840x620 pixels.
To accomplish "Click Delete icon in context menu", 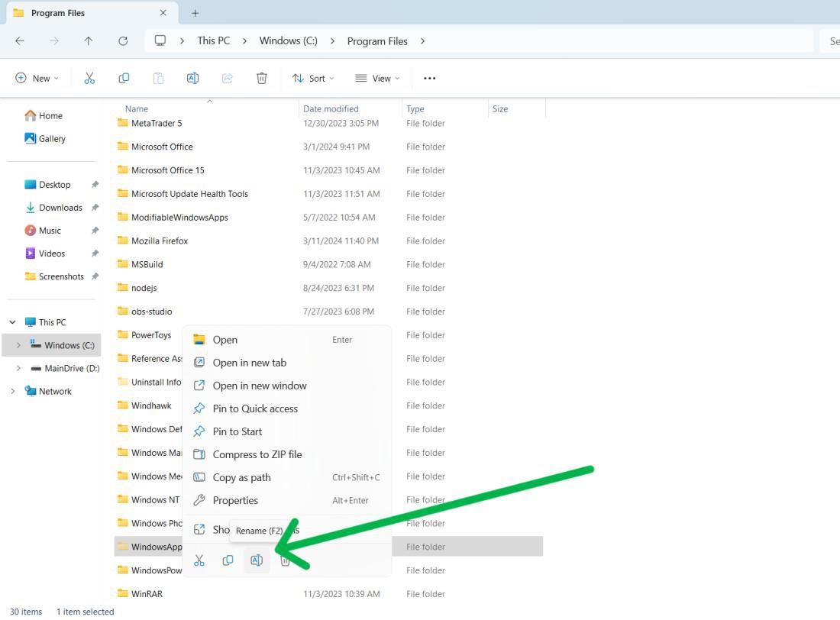I will (x=285, y=560).
